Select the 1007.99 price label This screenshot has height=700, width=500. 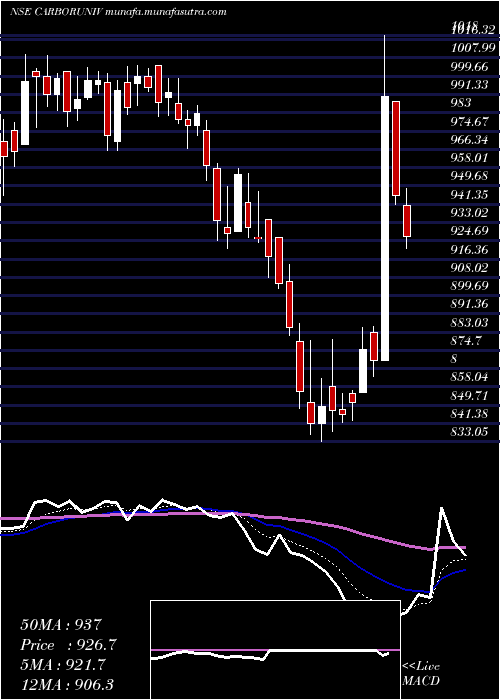[x=475, y=48]
